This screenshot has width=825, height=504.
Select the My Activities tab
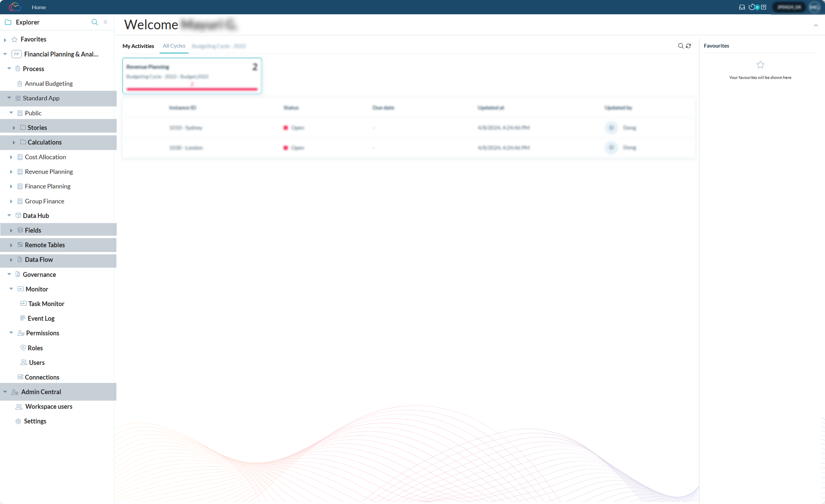tap(138, 46)
